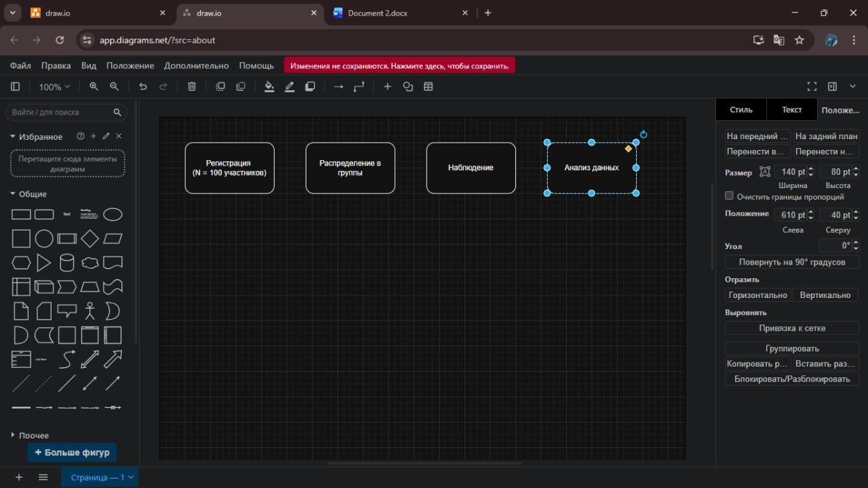Click the Zoom In magnifier icon
Viewport: 868px width, 488px height.
[x=94, y=87]
